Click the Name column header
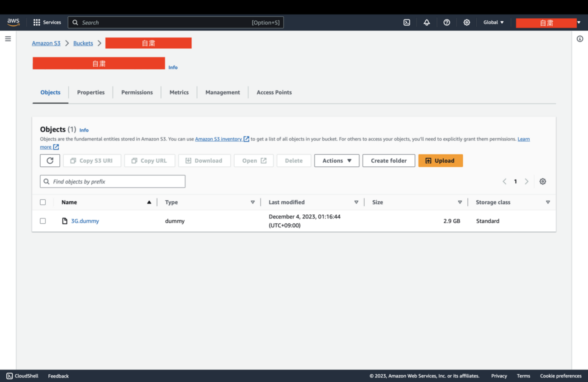588x382 pixels. 69,202
